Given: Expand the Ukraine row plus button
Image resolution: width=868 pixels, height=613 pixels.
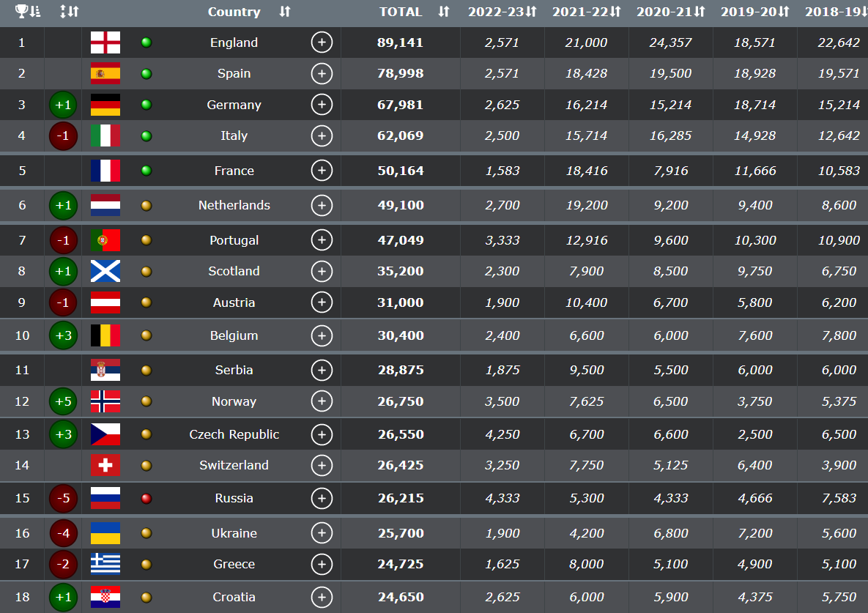Looking at the screenshot, I should [322, 533].
